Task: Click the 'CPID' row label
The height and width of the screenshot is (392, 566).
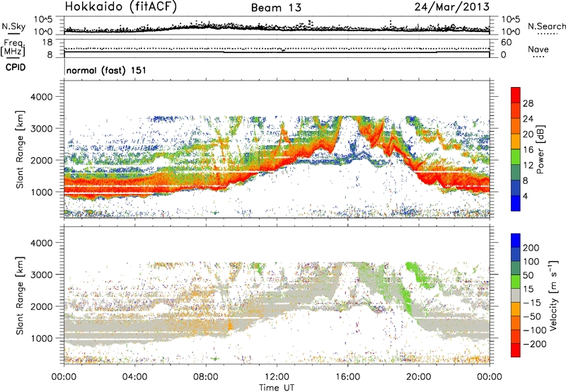Action: coord(16,67)
